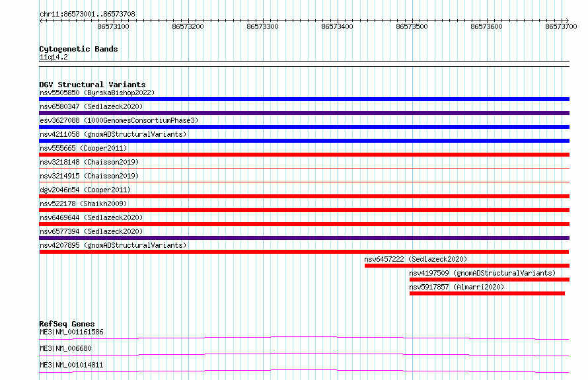Open the nsv522178 (Shaikh2009) variant label

point(83,204)
